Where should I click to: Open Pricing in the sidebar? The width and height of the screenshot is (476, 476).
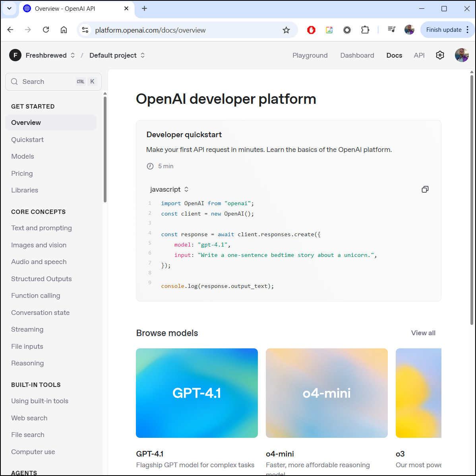22,173
